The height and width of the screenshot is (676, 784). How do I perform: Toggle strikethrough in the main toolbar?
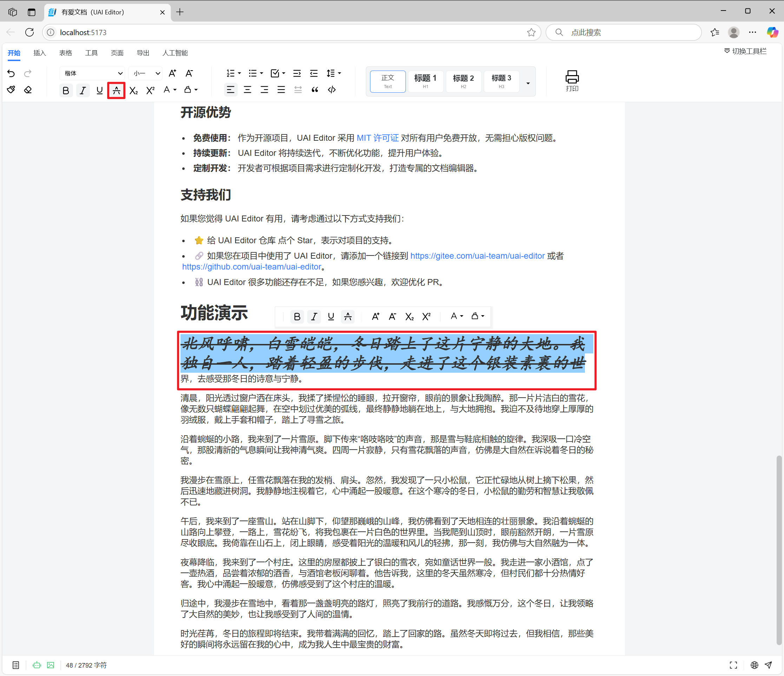[x=117, y=91]
